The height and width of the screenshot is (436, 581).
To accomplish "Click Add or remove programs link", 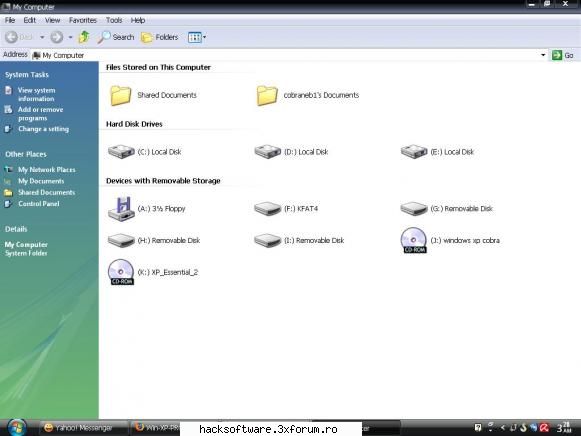I will [40, 114].
